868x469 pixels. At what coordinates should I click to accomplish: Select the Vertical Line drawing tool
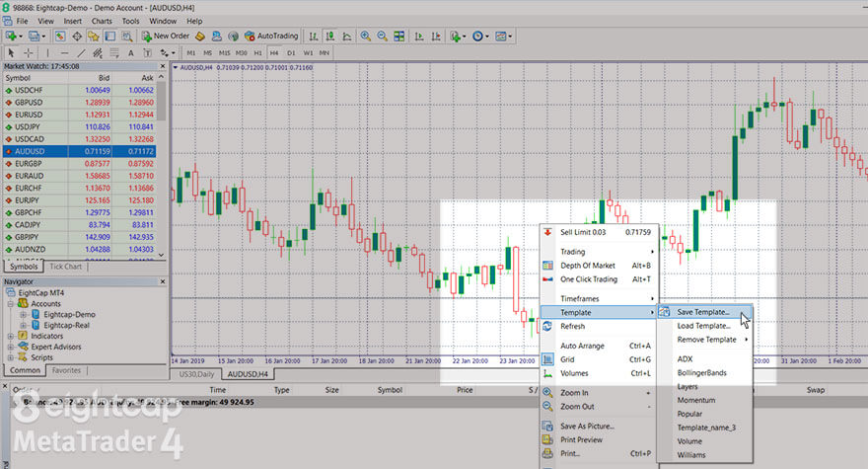pos(47,53)
